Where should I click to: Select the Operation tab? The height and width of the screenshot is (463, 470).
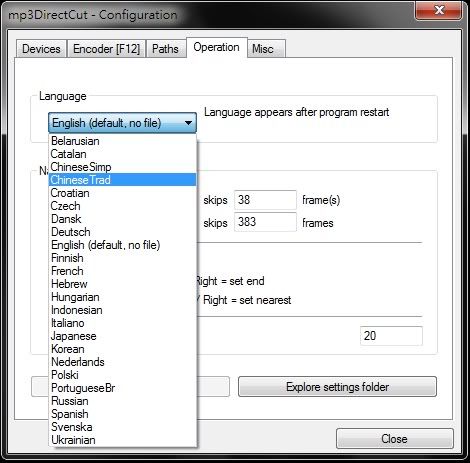[x=216, y=47]
